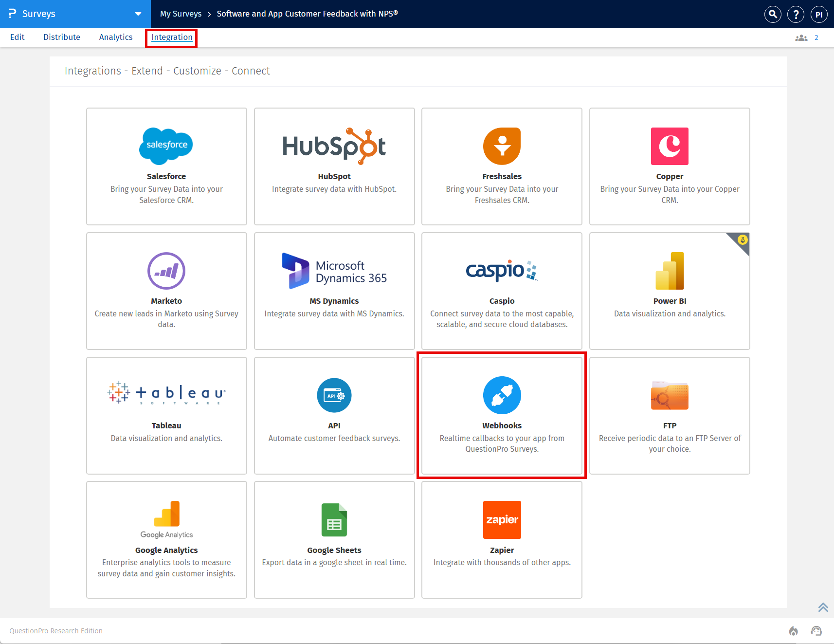Click the Microsoft Dynamics 365 logo

coord(334,271)
